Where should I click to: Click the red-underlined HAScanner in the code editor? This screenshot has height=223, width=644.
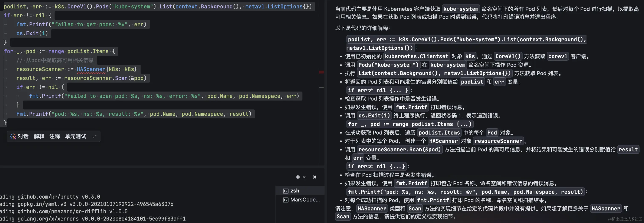click(x=91, y=69)
